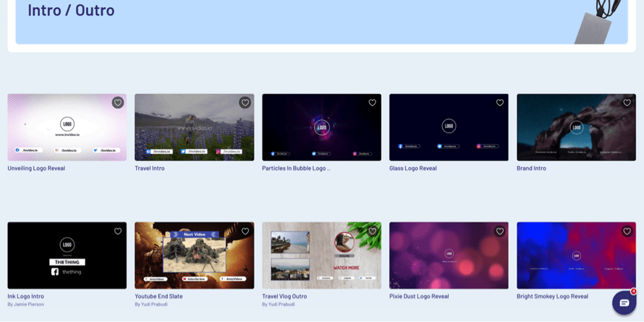Favorite the Brand Intro template
644x322 pixels.
coord(627,103)
